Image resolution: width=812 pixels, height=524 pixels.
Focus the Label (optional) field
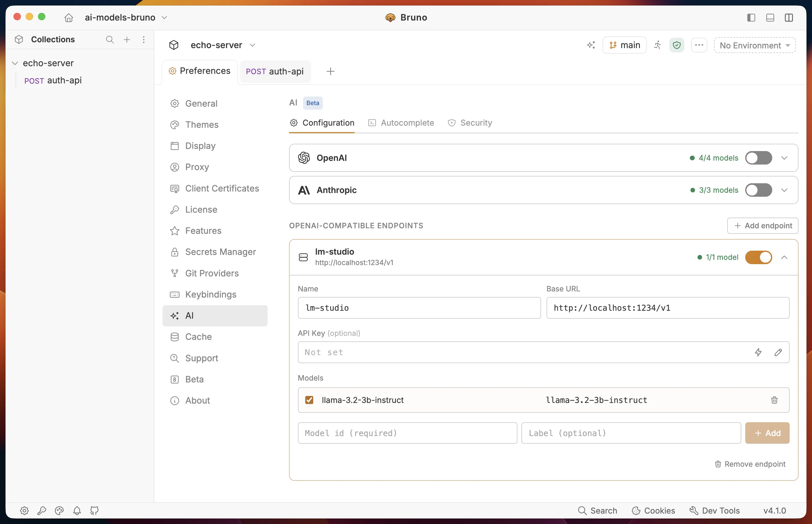tap(631, 433)
